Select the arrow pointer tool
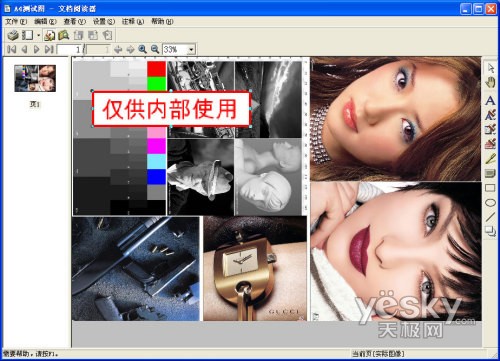Viewport: 500px width, 361px height. (x=490, y=68)
